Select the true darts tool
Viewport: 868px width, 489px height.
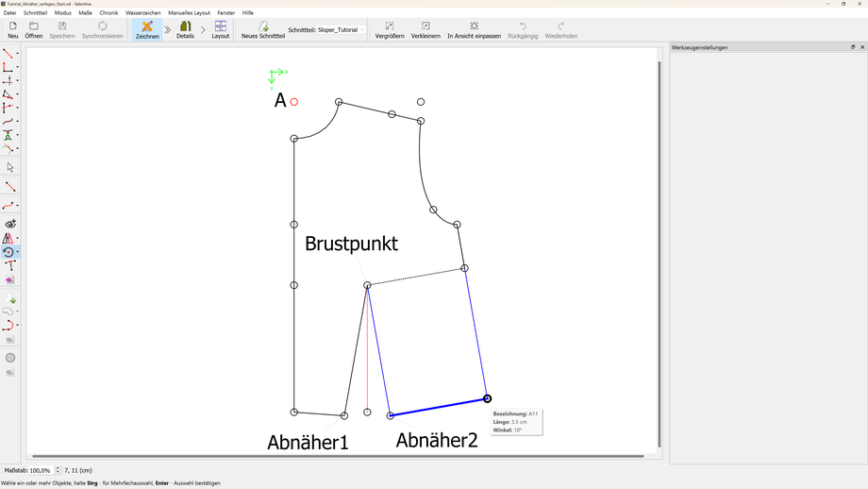(x=10, y=266)
